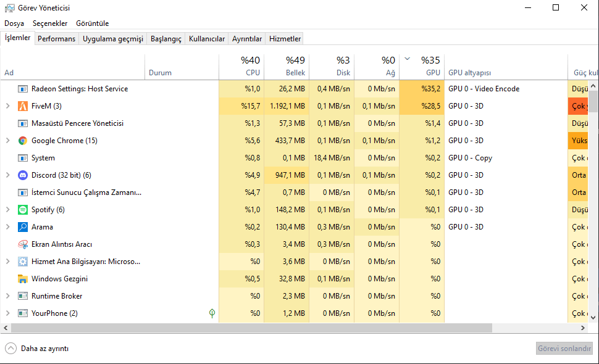Select the İşlemler tab

pos(17,38)
